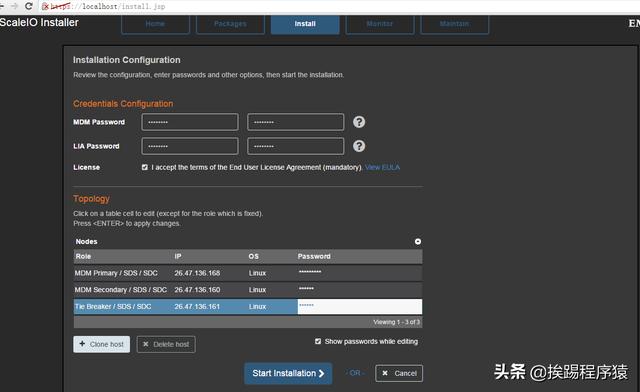The height and width of the screenshot is (392, 640).
Task: Click the Tie Breaker password input field
Action: 360,306
